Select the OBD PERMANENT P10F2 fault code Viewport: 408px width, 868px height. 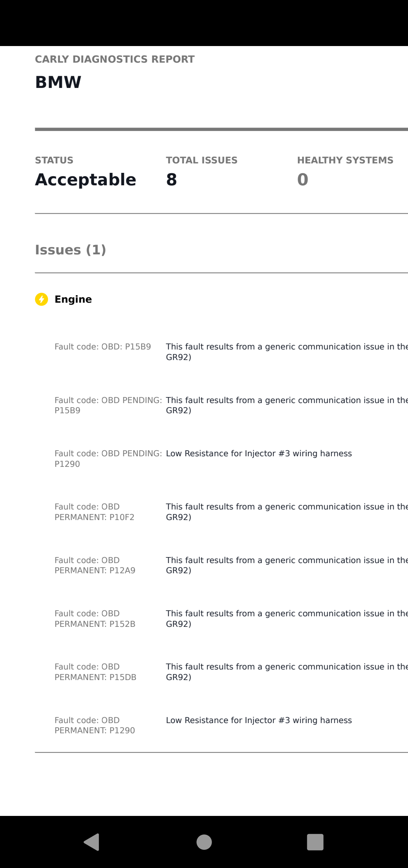(94, 512)
